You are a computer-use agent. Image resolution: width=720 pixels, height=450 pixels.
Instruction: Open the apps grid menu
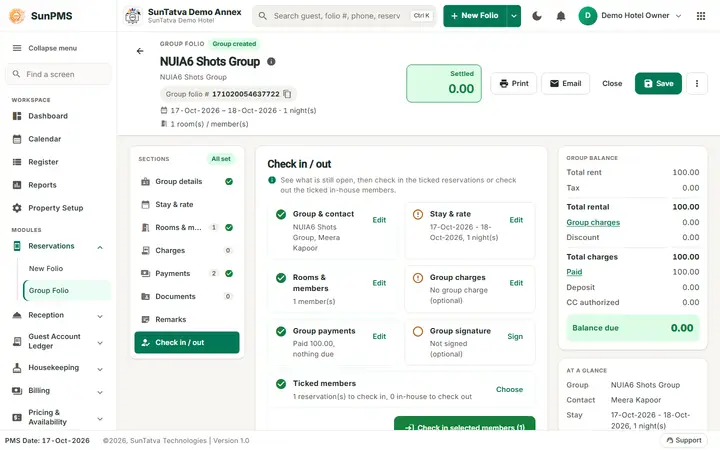[x=701, y=16]
